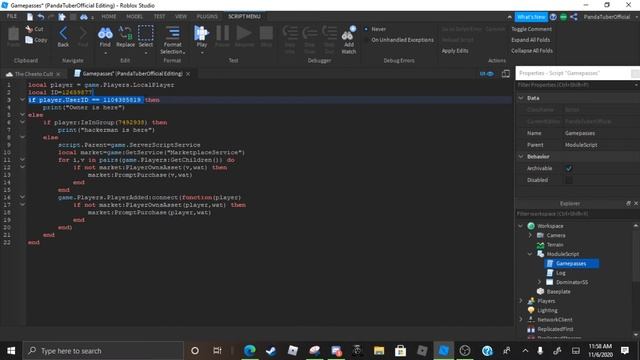640x360 pixels.
Task: Click Step Over debugger icon
Action: 310,33
